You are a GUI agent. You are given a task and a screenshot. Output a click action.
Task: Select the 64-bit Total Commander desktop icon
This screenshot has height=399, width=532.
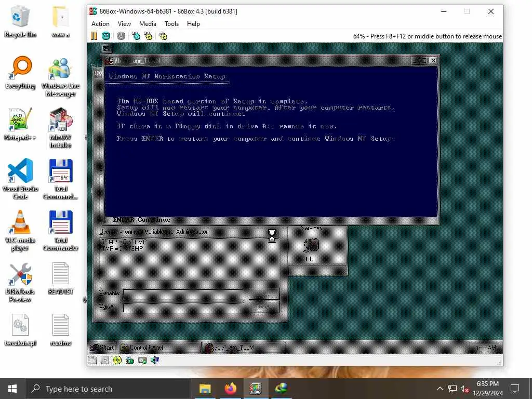pyautogui.click(x=61, y=179)
